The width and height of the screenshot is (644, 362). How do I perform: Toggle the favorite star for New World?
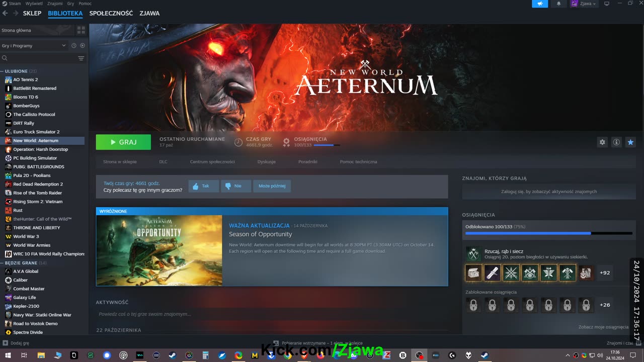click(630, 142)
